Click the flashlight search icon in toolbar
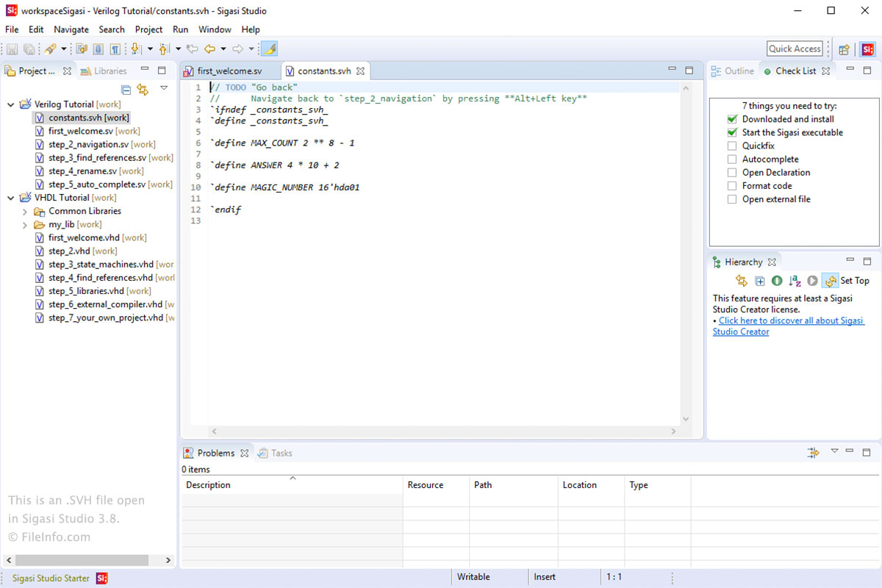 click(50, 49)
